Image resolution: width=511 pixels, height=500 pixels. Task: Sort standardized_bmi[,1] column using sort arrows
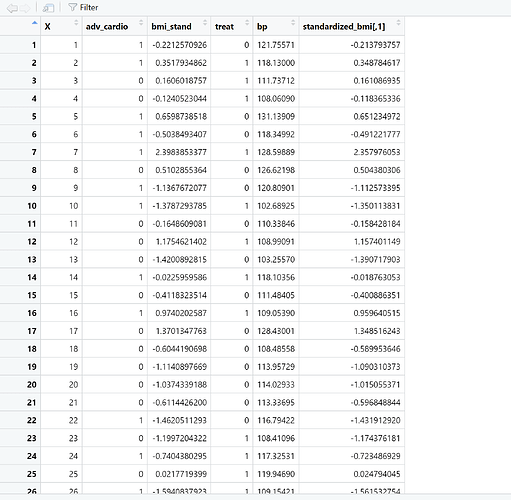[x=398, y=23]
